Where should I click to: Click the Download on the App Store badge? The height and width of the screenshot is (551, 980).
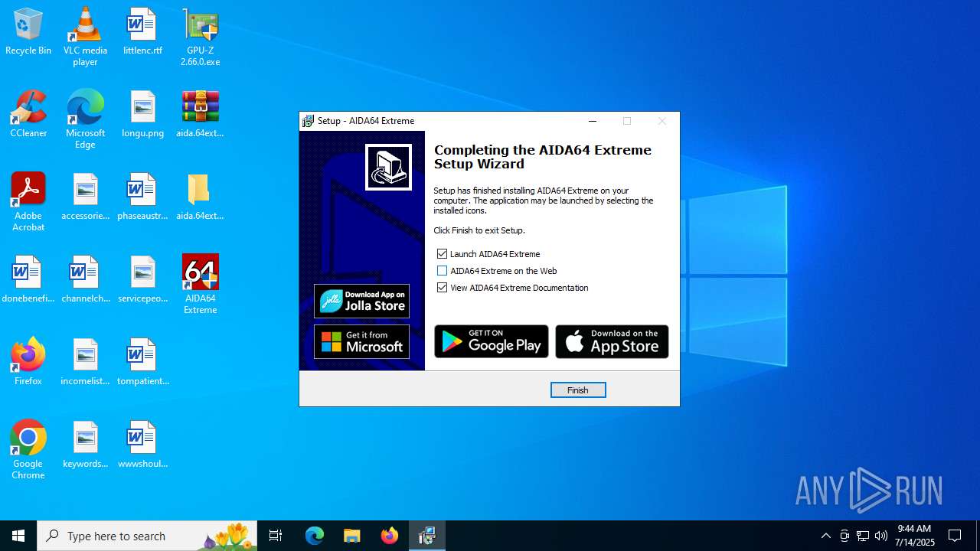tap(612, 341)
